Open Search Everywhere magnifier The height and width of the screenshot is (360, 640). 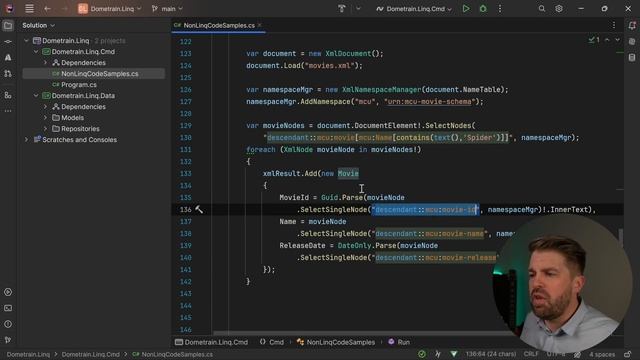pyautogui.click(x=542, y=9)
